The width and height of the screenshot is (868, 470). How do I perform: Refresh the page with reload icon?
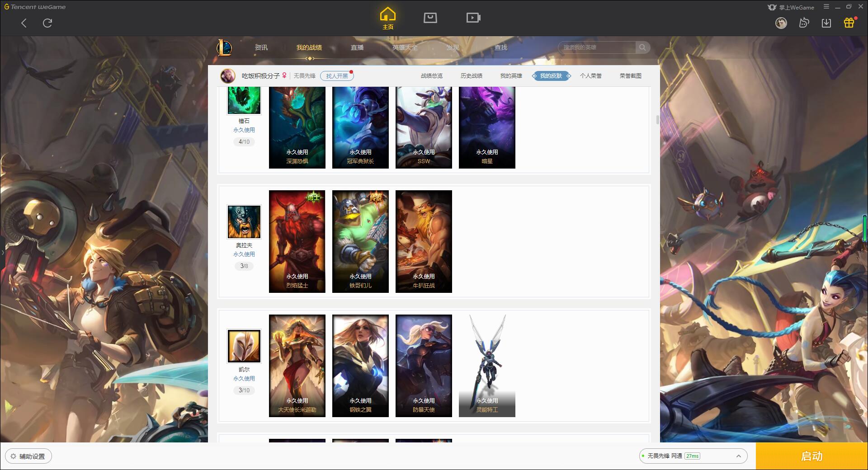(x=47, y=23)
